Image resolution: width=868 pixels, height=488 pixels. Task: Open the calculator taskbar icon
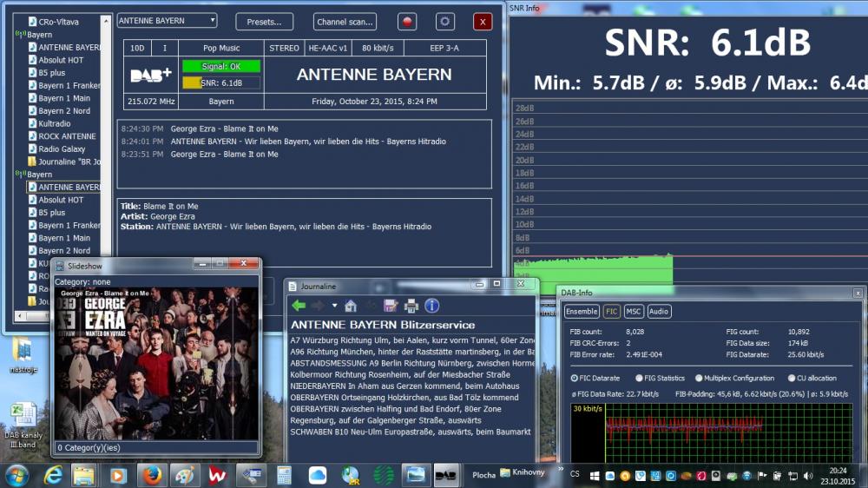click(x=284, y=475)
